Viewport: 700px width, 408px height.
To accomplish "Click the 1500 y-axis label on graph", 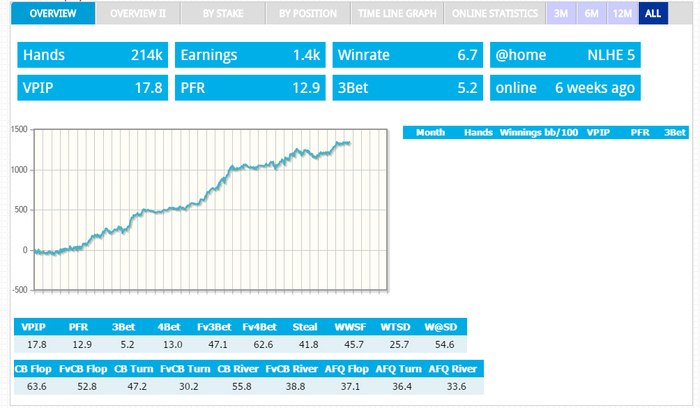I will [19, 129].
